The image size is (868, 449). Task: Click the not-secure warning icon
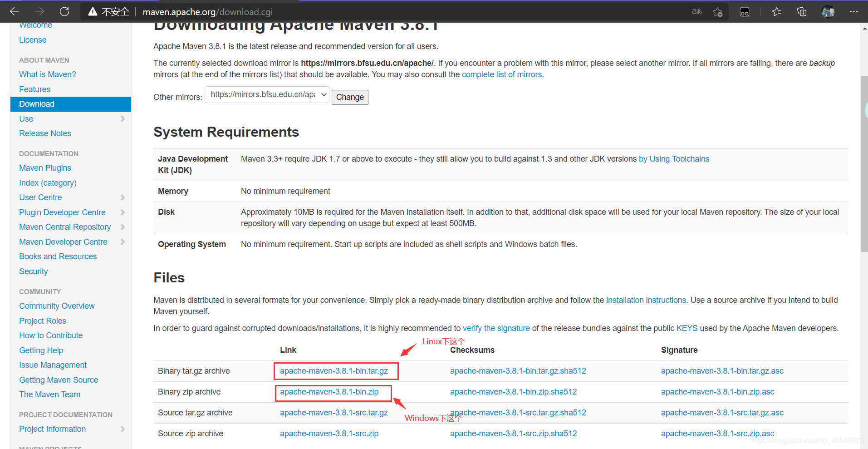tap(93, 12)
